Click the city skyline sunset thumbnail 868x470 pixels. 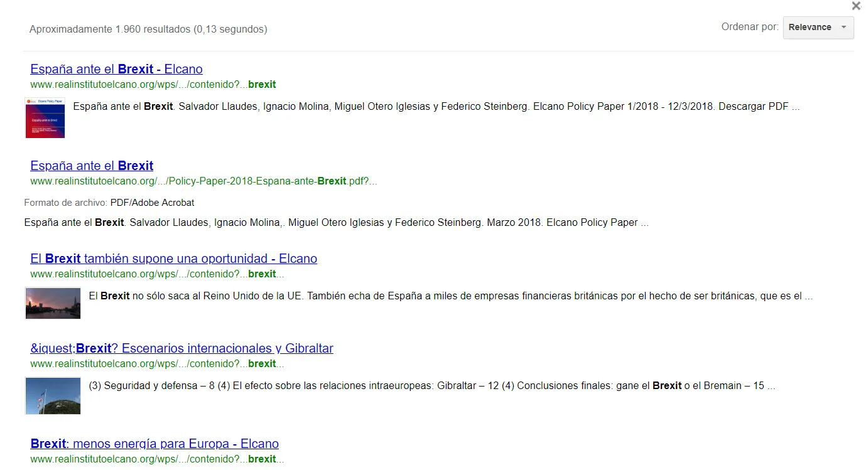(x=53, y=303)
